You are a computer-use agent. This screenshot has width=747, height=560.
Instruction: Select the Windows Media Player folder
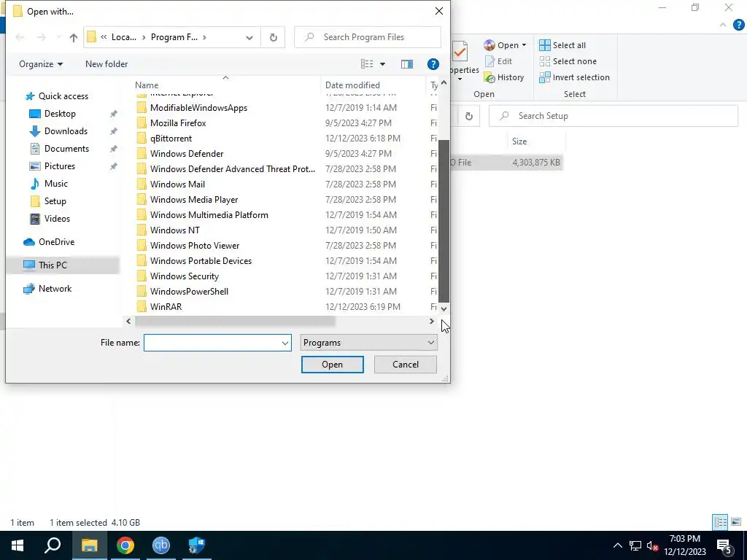coord(194,200)
